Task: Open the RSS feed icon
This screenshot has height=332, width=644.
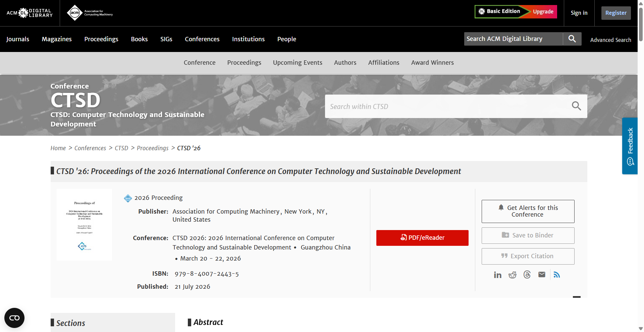Action: click(557, 275)
